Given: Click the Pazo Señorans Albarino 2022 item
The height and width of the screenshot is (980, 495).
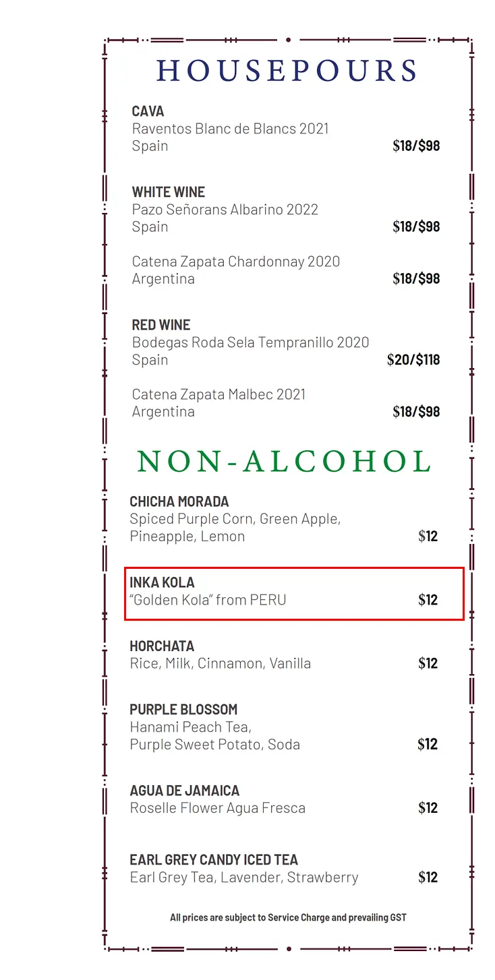Looking at the screenshot, I should (286, 218).
